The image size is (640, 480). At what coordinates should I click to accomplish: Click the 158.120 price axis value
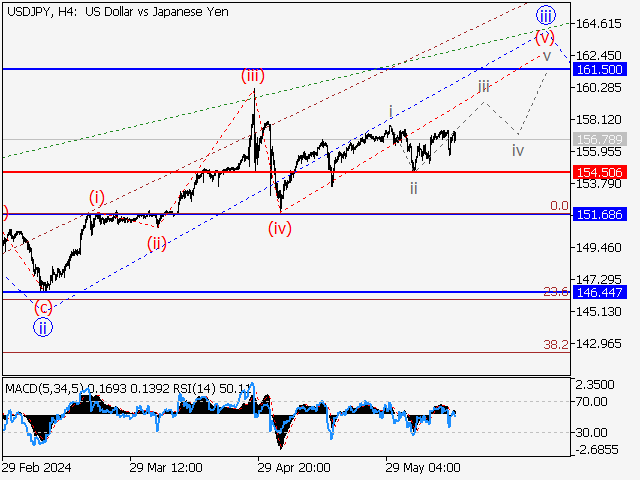tap(598, 120)
